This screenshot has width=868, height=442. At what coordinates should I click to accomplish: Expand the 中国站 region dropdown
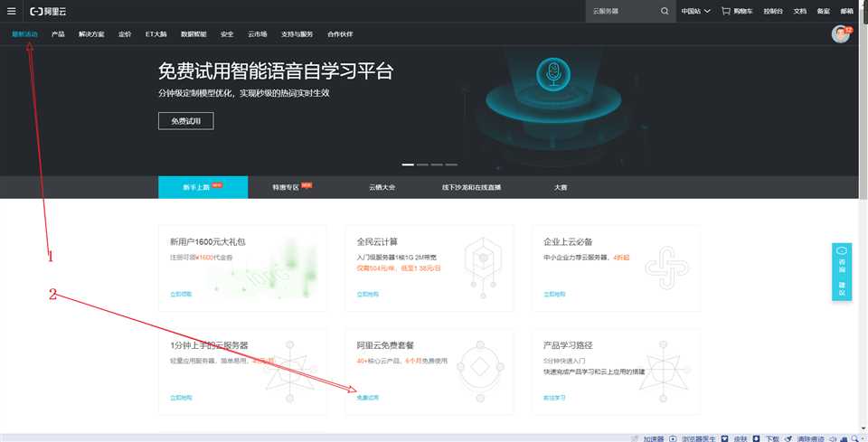pyautogui.click(x=696, y=11)
